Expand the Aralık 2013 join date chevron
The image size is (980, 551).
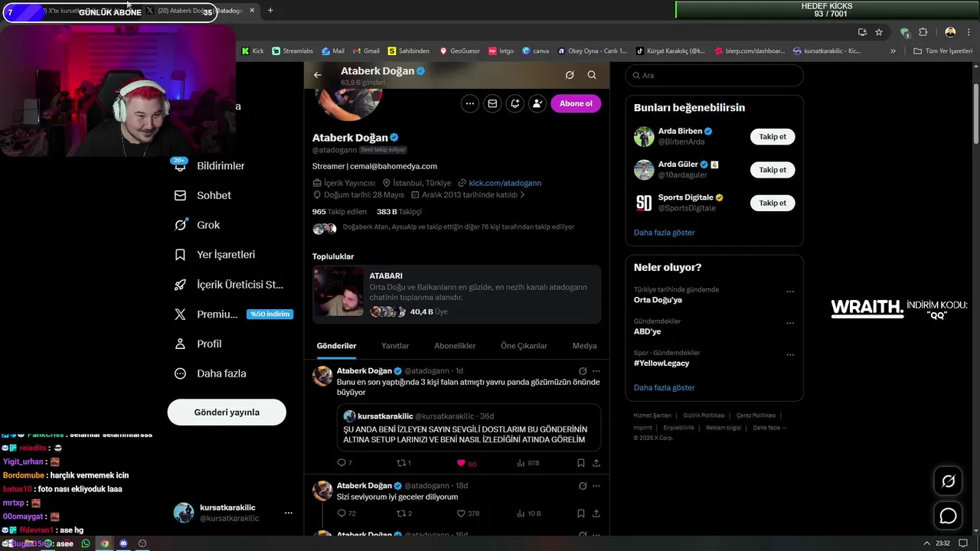pos(522,195)
